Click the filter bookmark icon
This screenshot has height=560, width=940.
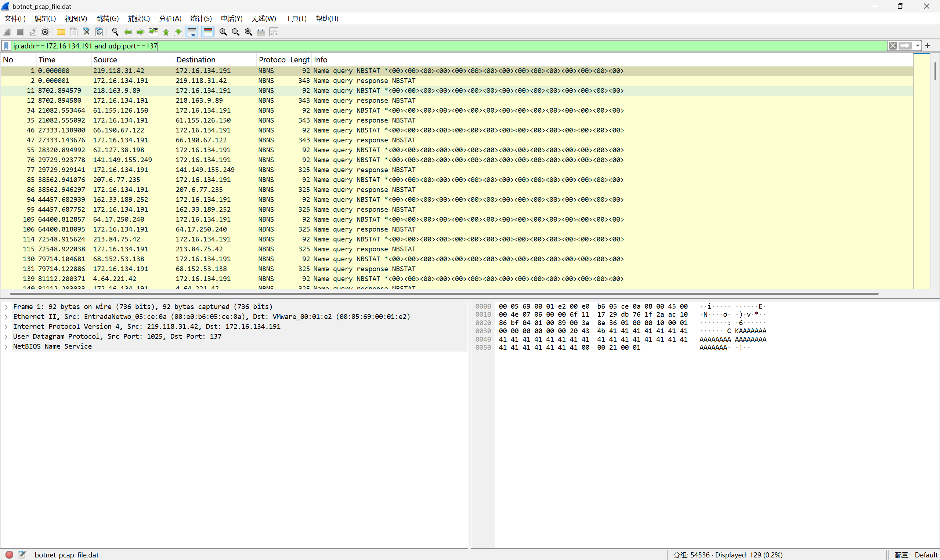(6, 46)
